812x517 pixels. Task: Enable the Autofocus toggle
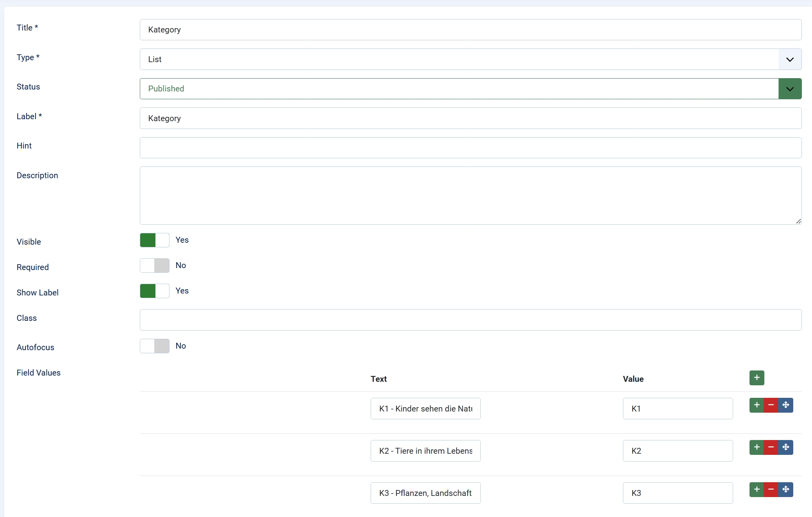coord(155,346)
